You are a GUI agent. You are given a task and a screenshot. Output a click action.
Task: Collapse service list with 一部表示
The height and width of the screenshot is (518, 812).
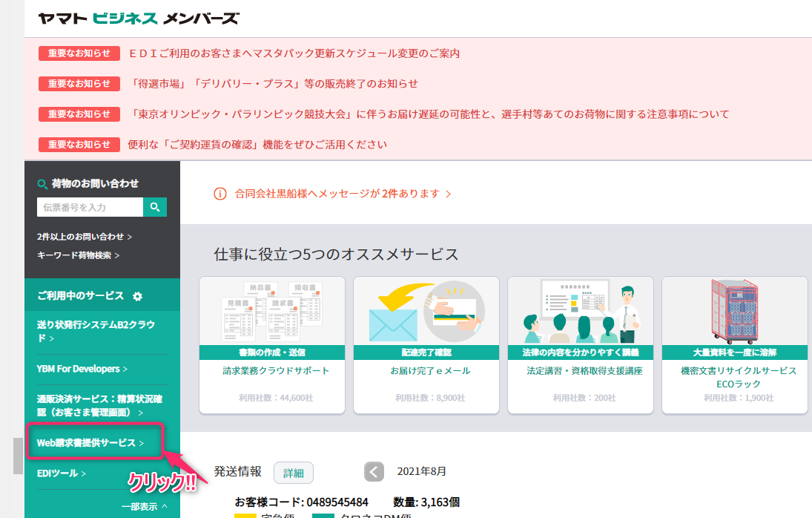click(145, 507)
